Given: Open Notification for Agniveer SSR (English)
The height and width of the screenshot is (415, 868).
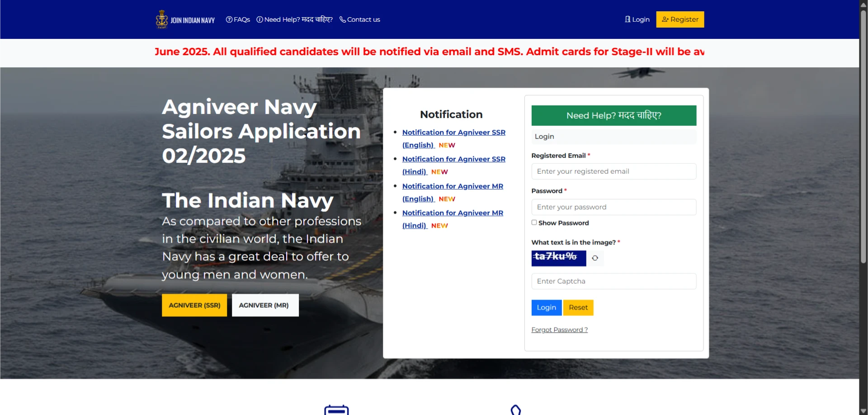Looking at the screenshot, I should (453, 138).
